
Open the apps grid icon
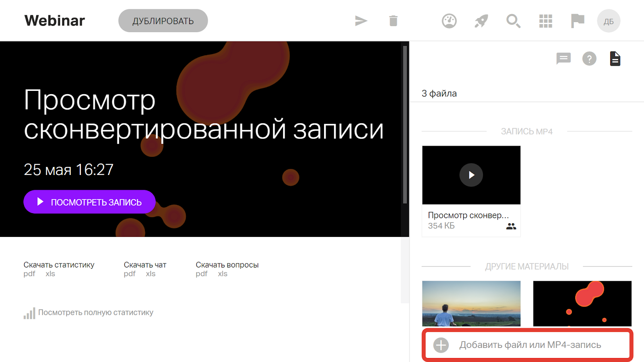tap(546, 21)
